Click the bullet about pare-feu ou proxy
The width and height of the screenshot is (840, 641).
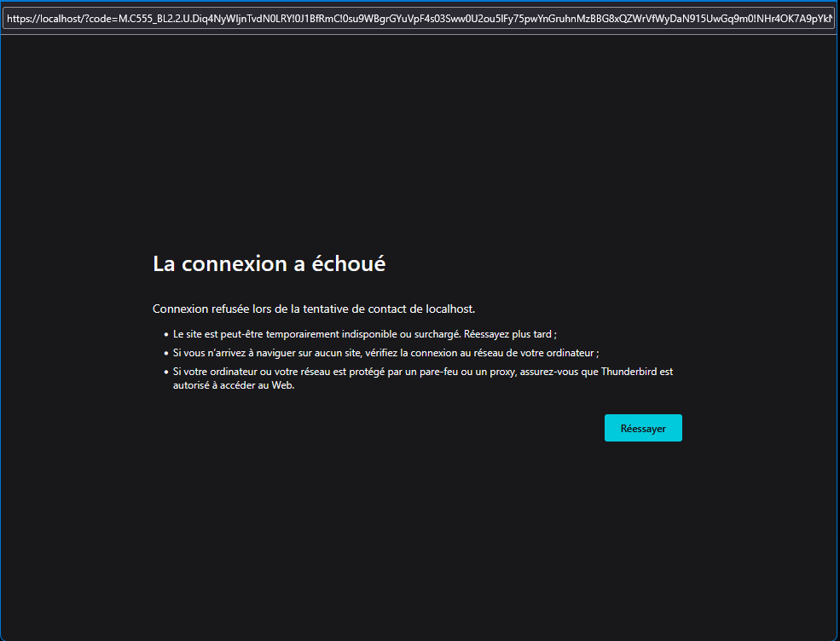coord(423,378)
